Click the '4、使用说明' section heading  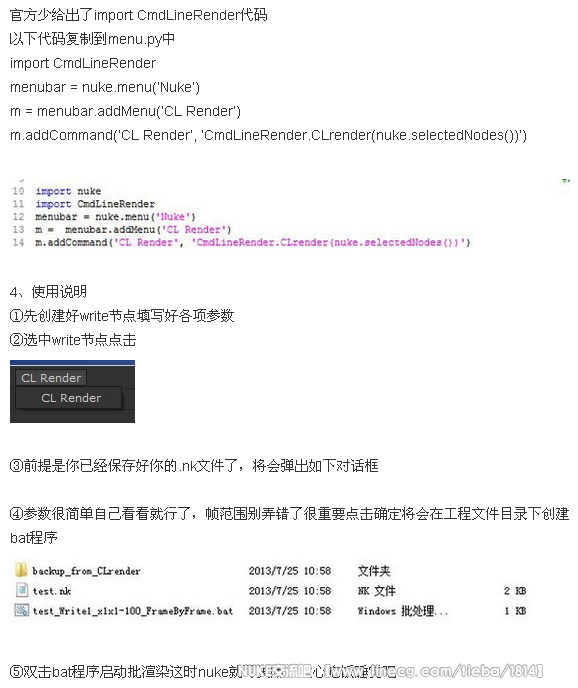coord(48,291)
